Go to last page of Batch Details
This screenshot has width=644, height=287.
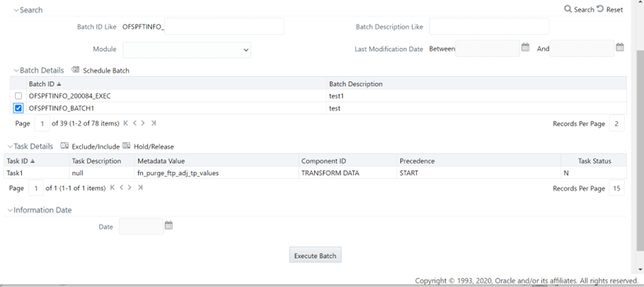(153, 123)
